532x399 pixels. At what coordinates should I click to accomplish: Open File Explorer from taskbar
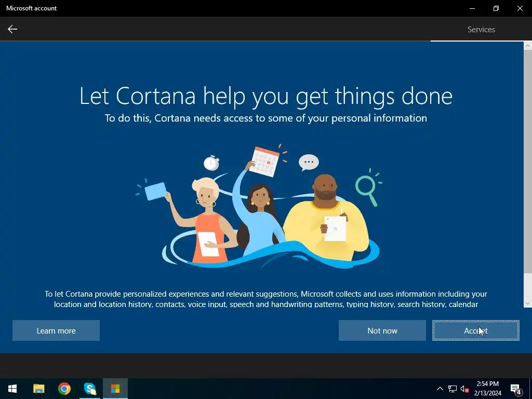coord(38,389)
